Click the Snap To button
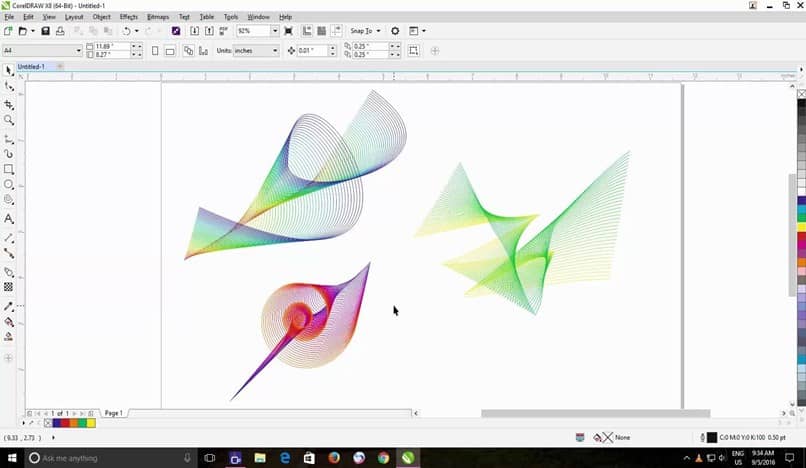 click(x=361, y=31)
